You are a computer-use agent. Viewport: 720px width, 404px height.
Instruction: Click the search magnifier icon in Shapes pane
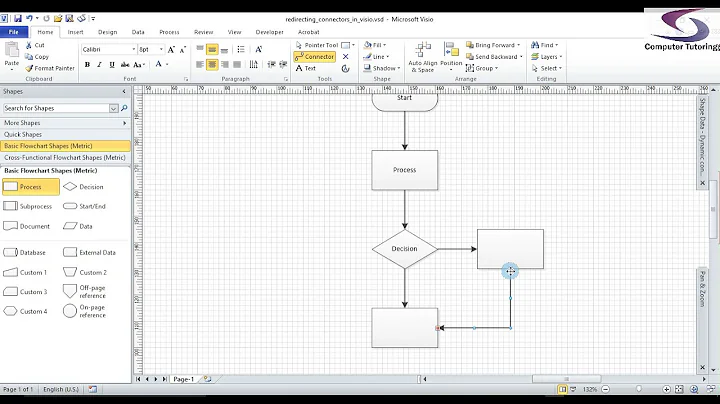coord(124,108)
